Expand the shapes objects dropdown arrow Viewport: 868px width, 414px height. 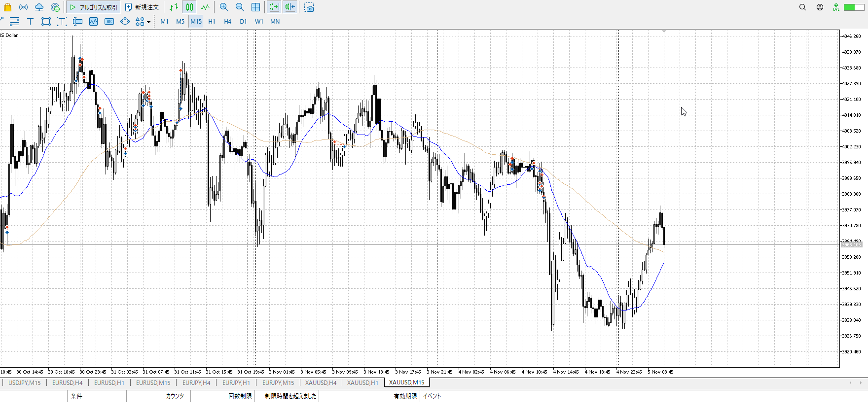[148, 22]
